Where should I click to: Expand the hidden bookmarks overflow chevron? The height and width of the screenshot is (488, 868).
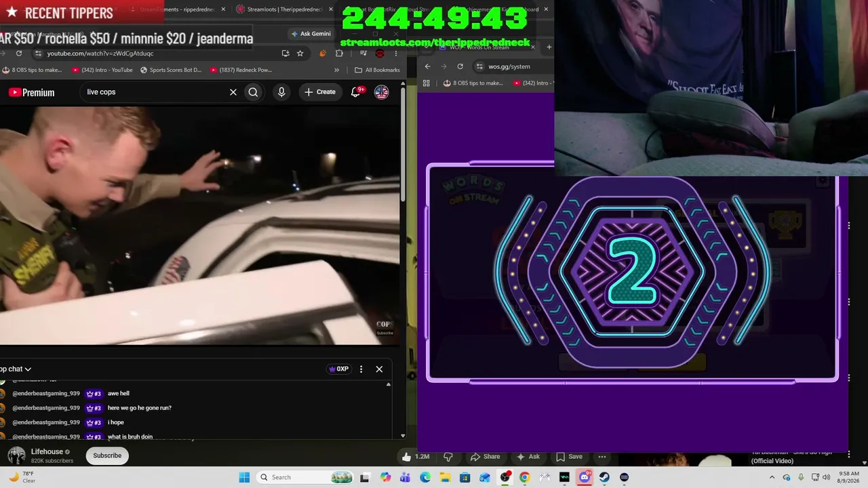tap(336, 70)
